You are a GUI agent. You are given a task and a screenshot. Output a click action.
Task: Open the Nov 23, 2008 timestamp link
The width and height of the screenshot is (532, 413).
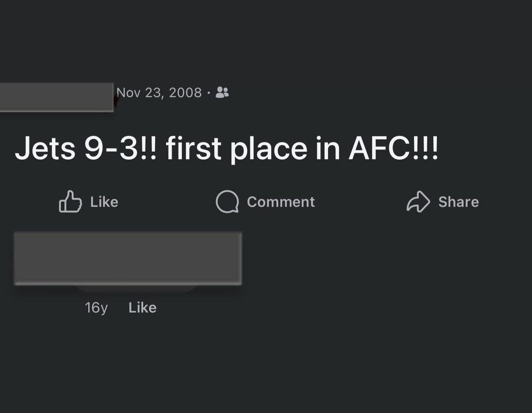pyautogui.click(x=160, y=92)
